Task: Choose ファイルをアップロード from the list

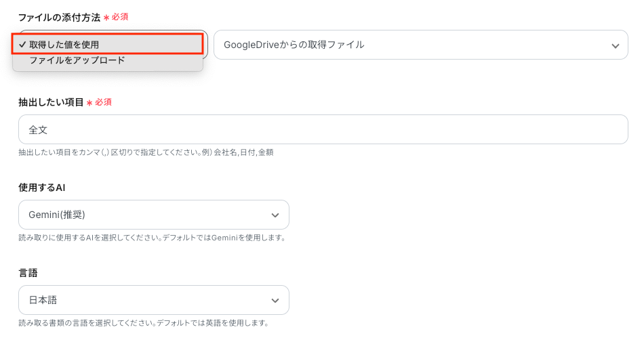Action: pyautogui.click(x=77, y=60)
